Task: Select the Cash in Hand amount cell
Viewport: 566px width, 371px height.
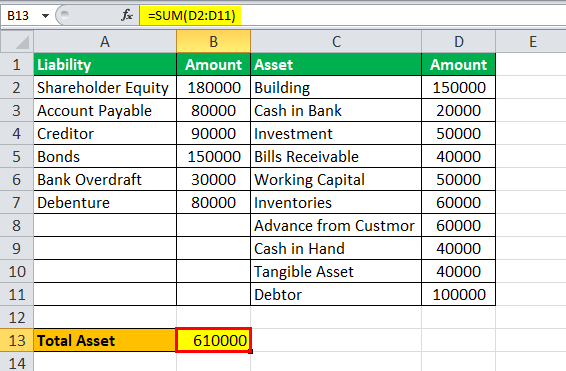Action: click(458, 248)
